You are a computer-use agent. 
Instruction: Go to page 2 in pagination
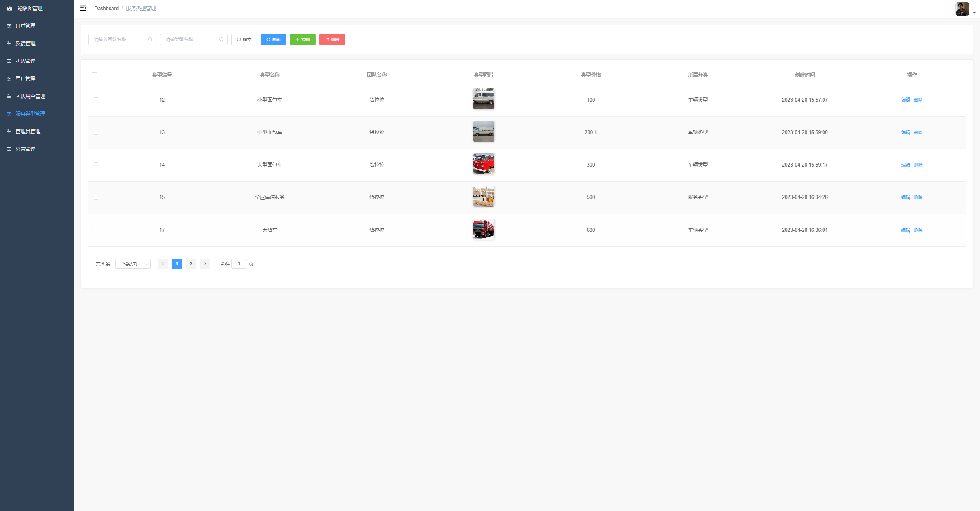click(x=191, y=264)
